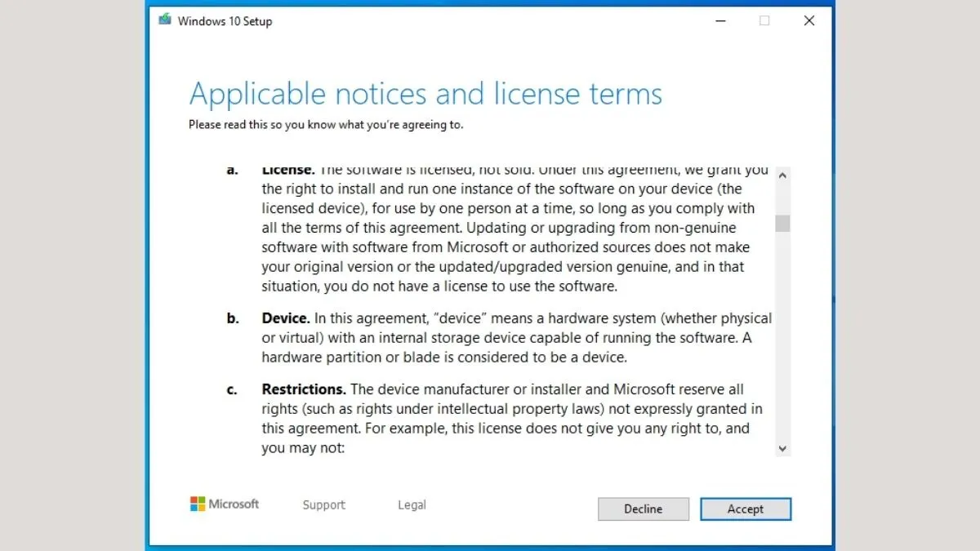Click the scrollbar down arrow
Screen dimensions: 980x551
tap(782, 448)
